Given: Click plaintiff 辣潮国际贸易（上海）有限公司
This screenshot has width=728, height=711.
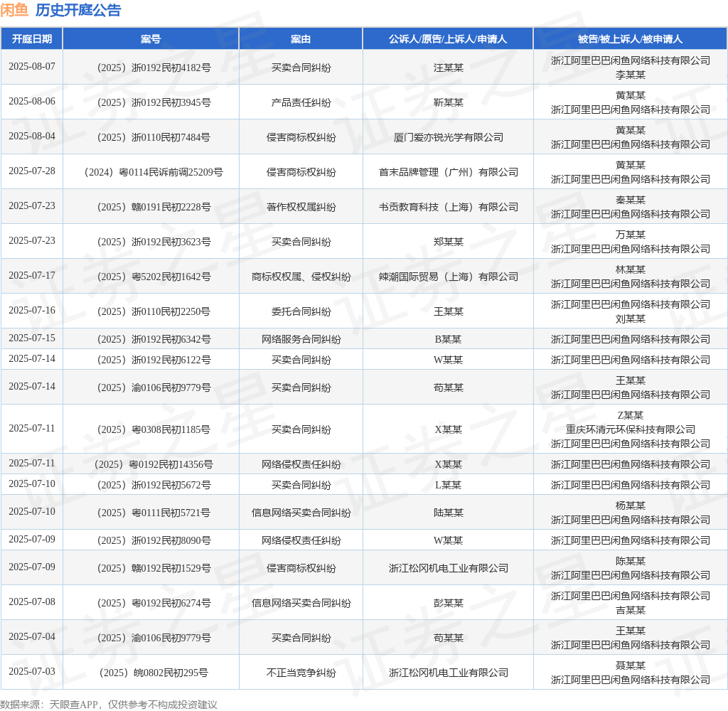Looking at the screenshot, I should (x=449, y=277).
